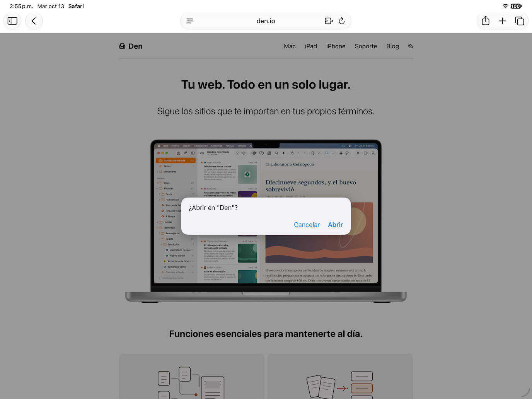Open the page menu icon in address bar

click(x=189, y=21)
